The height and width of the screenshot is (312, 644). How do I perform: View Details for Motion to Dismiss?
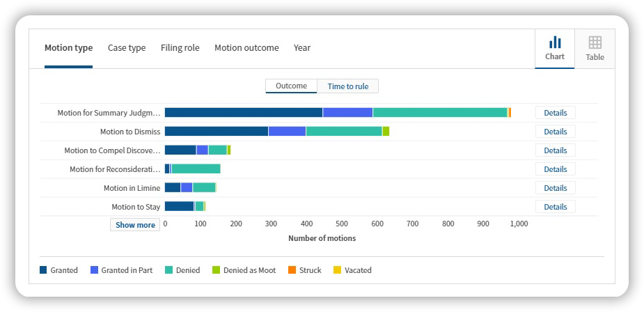(x=555, y=132)
